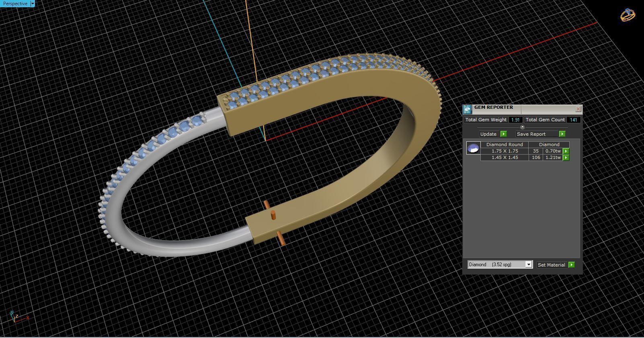The width and height of the screenshot is (644, 338).
Task: Click the Update button label
Action: click(488, 134)
